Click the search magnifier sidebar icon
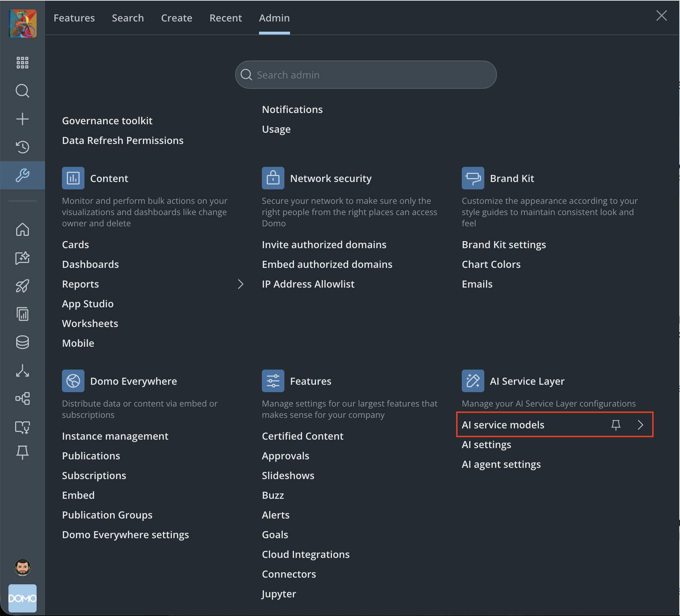This screenshot has height=616, width=680. coord(23,91)
